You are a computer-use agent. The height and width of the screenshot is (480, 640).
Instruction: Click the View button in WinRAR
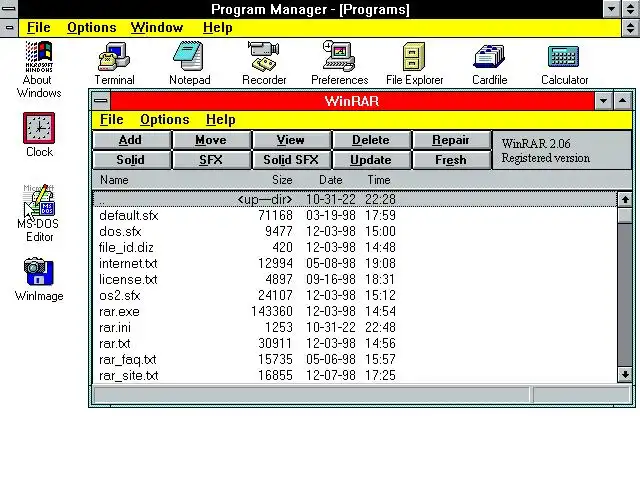tap(291, 140)
